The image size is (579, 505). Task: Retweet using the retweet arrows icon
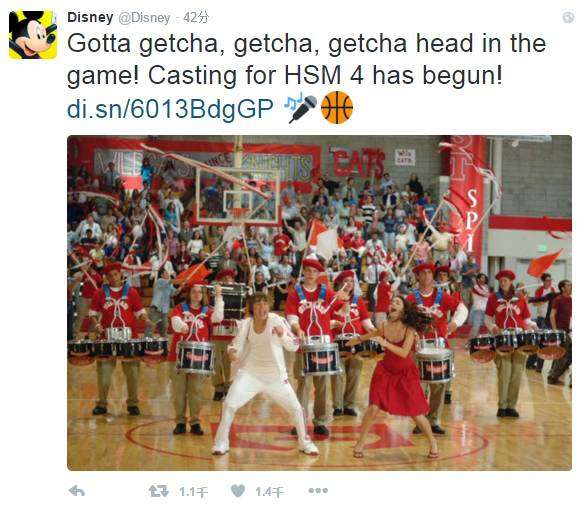[x=158, y=491]
